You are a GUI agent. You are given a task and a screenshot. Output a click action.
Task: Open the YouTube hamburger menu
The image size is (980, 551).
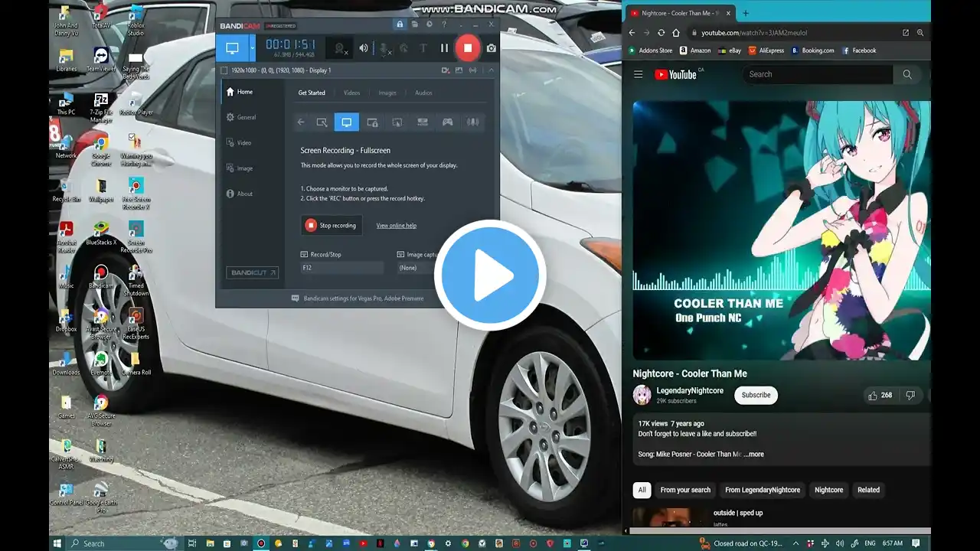click(639, 74)
